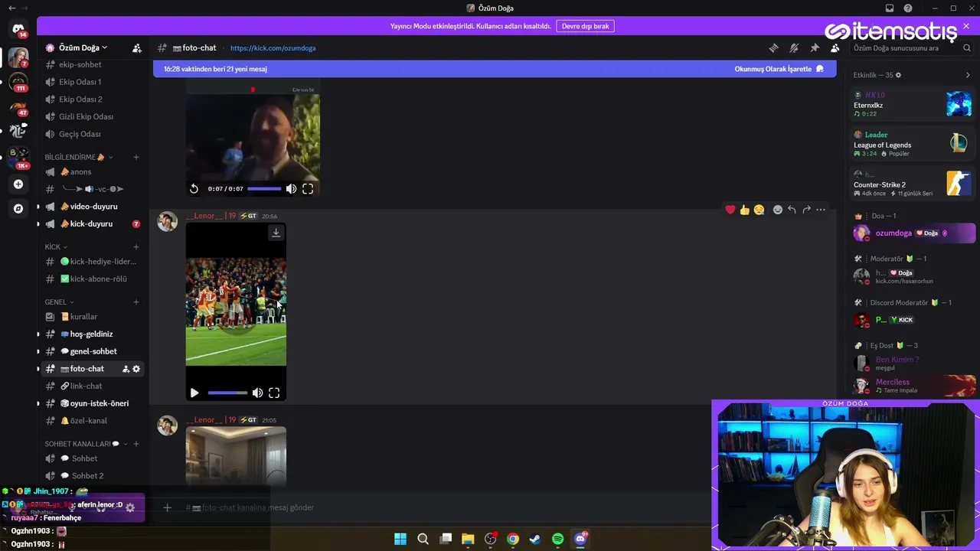980x551 pixels.
Task: Open the room image thumbnail at 21:05
Action: [x=236, y=456]
